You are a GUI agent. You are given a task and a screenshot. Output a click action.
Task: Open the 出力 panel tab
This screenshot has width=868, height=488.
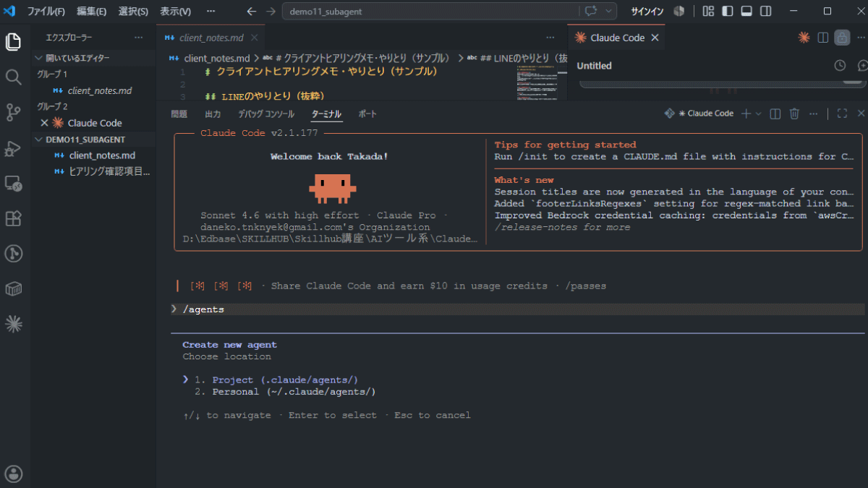pos(213,114)
